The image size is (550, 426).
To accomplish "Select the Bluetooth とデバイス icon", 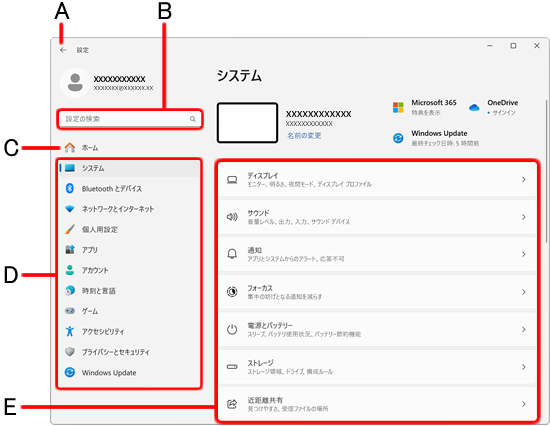I will (70, 188).
